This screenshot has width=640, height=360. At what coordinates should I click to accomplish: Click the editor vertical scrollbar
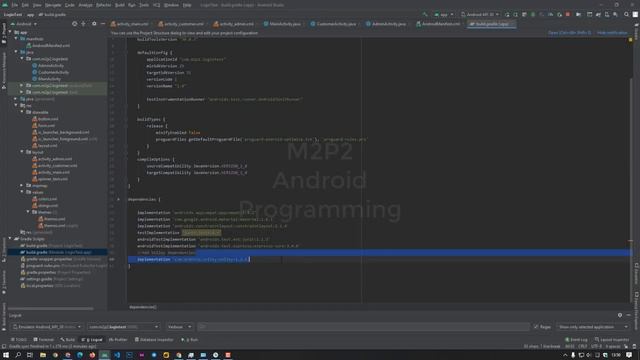tap(631, 161)
